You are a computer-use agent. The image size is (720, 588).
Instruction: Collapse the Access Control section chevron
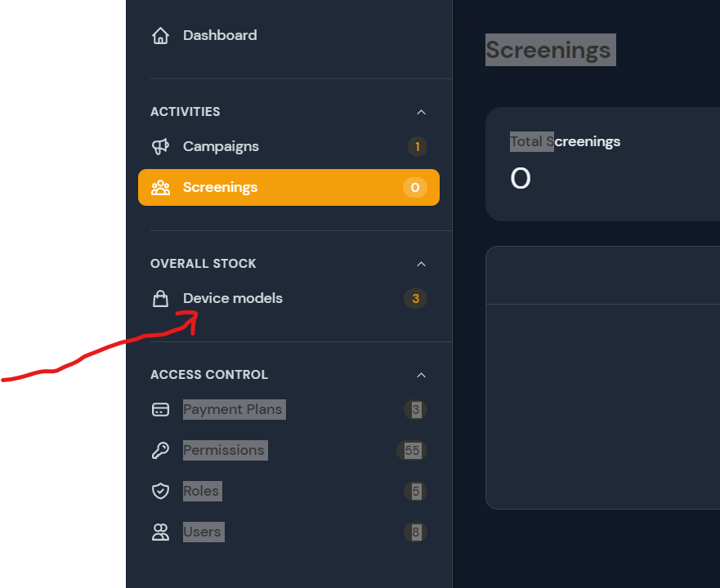pyautogui.click(x=421, y=375)
